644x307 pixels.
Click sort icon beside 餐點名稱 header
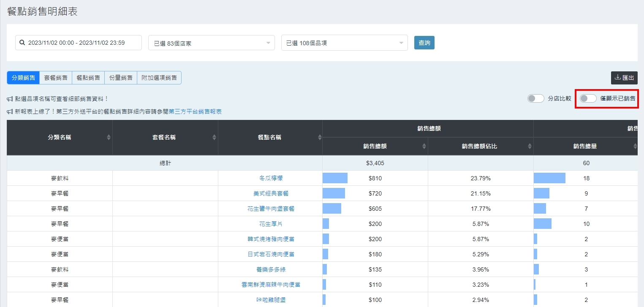[320, 137]
